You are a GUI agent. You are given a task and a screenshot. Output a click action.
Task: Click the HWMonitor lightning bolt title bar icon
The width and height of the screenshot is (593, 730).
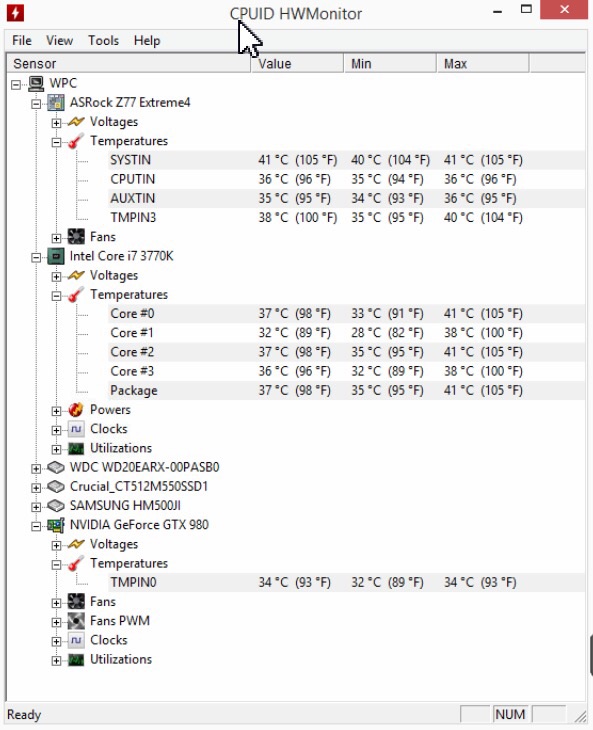[x=15, y=13]
